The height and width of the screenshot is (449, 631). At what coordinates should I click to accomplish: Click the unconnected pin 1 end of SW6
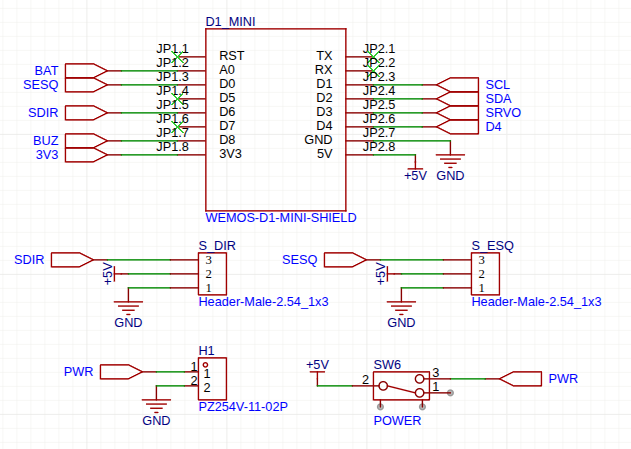pyautogui.click(x=450, y=393)
